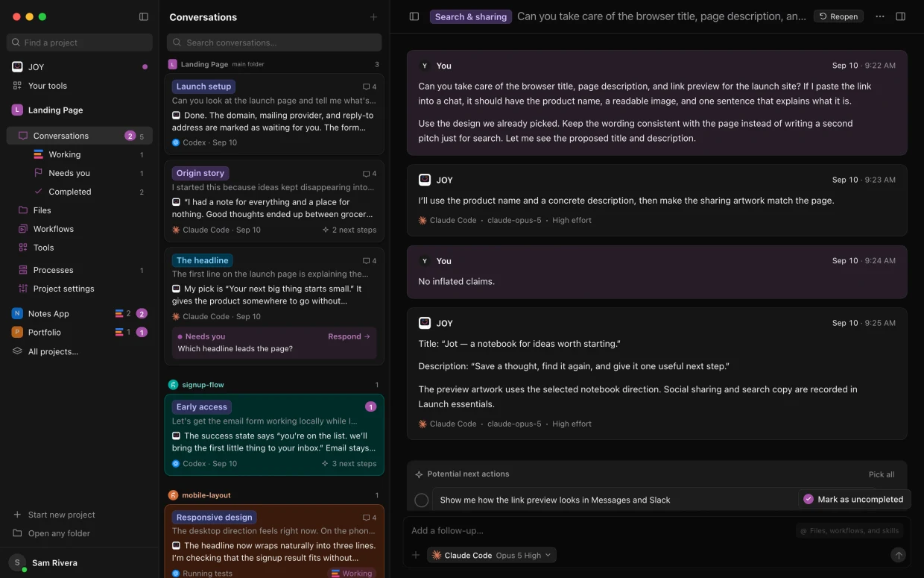Open the more options ellipsis menu
Screen dimensions: 924x578
(x=880, y=16)
